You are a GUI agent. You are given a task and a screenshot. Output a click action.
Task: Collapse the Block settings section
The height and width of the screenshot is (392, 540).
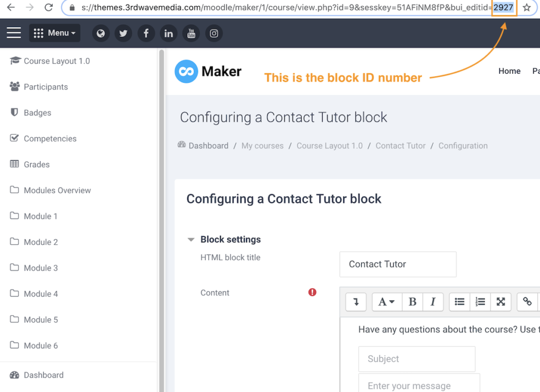tap(191, 239)
